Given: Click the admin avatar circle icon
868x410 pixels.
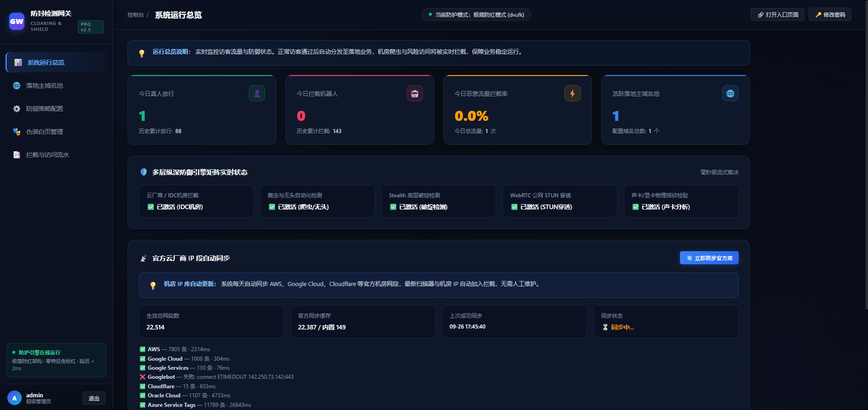Looking at the screenshot, I should (14, 398).
